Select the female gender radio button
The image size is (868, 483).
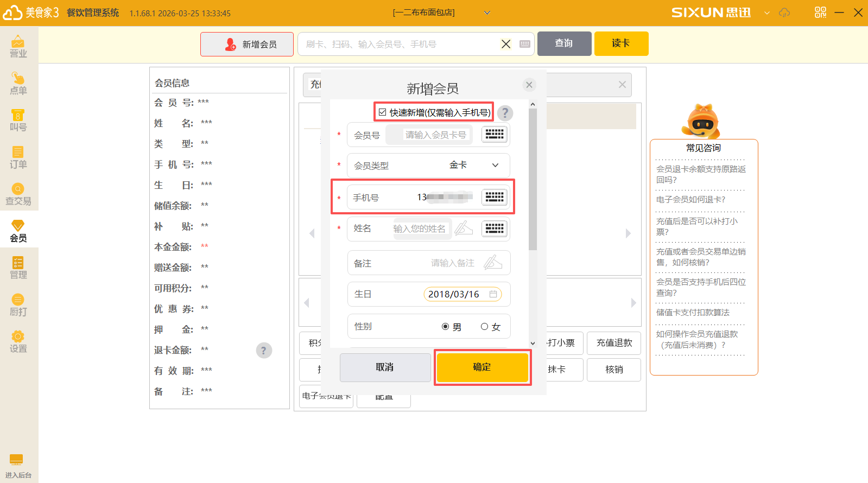point(484,327)
